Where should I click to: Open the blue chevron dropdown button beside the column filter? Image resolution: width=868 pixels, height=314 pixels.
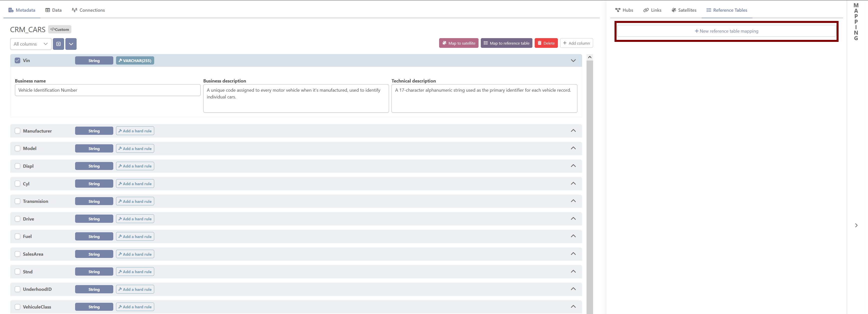(71, 44)
